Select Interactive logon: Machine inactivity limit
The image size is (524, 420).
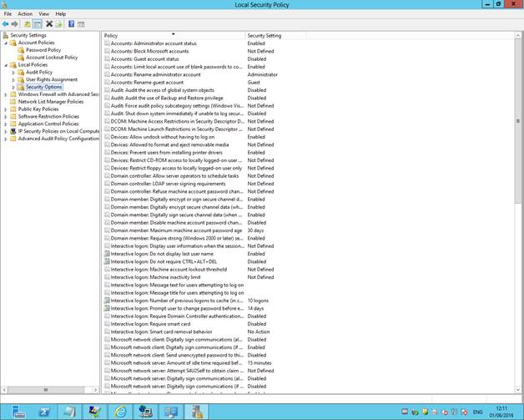tap(156, 277)
